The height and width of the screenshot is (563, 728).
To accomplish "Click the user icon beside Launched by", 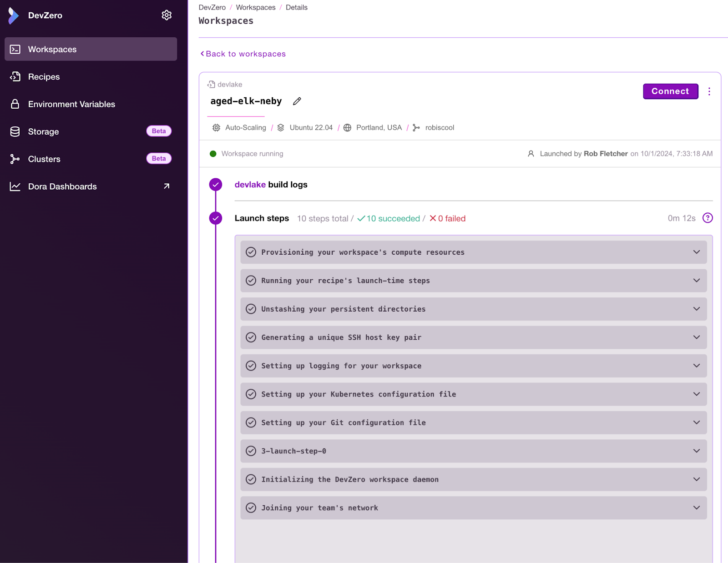I will [531, 154].
